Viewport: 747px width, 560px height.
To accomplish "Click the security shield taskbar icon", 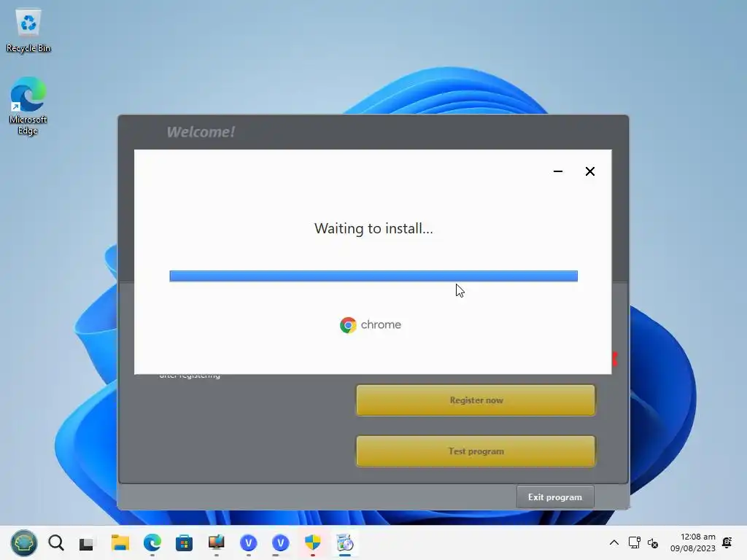I will click(312, 542).
